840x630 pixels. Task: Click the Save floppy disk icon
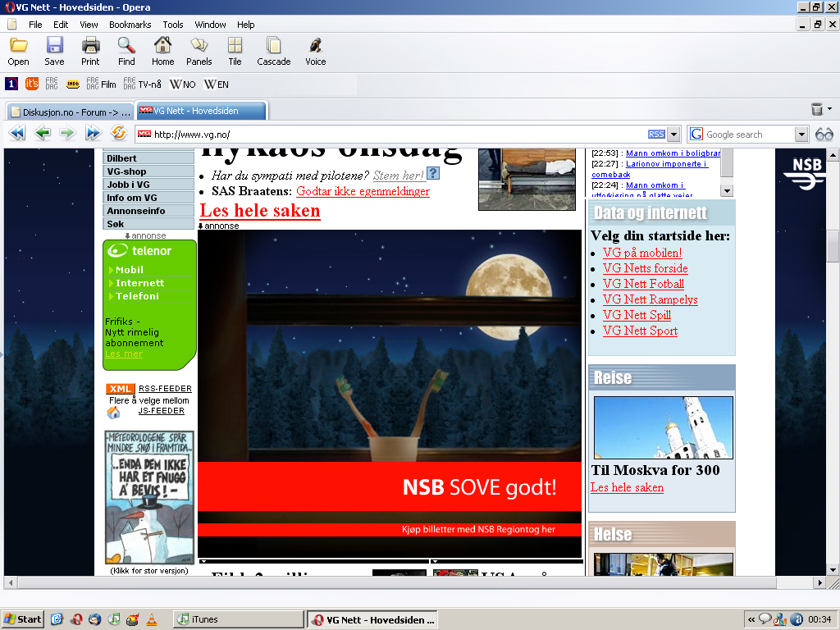[54, 52]
